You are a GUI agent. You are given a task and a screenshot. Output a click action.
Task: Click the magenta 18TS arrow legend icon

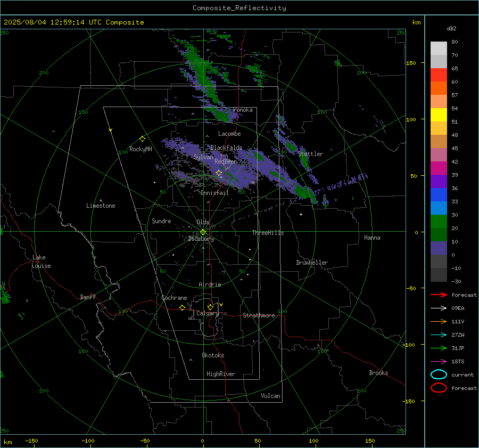point(439,362)
